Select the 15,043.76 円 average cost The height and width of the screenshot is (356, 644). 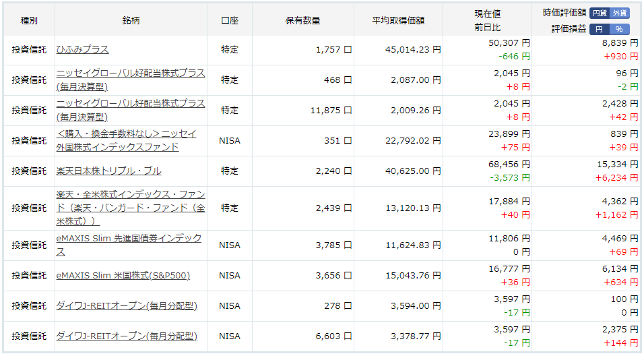pos(413,275)
